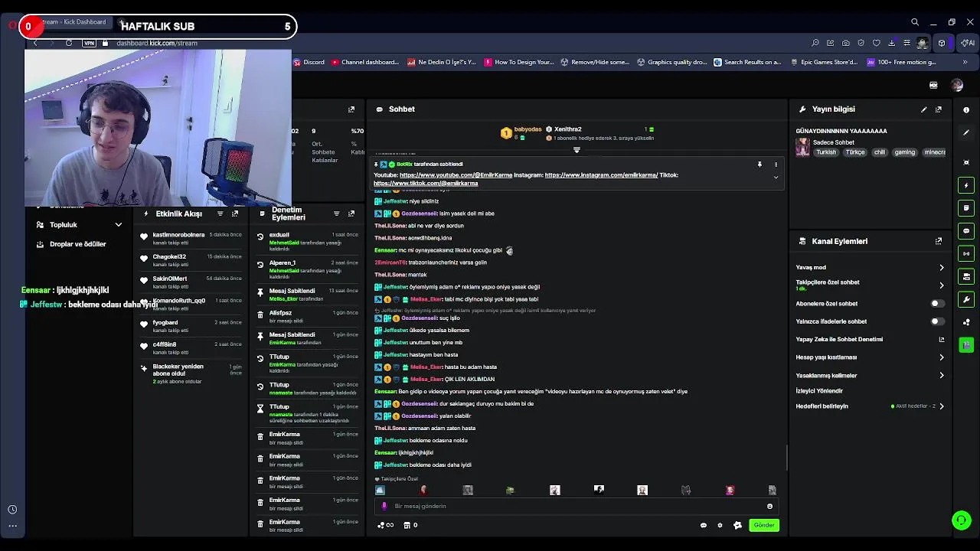Click the three-dots icon in the right sidebar

966,322
